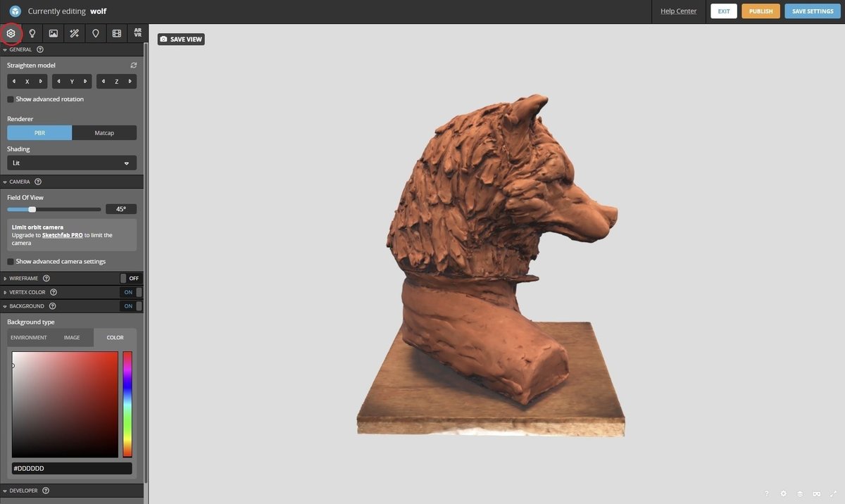
Task: Open the Lighting editor panel
Action: pos(32,32)
